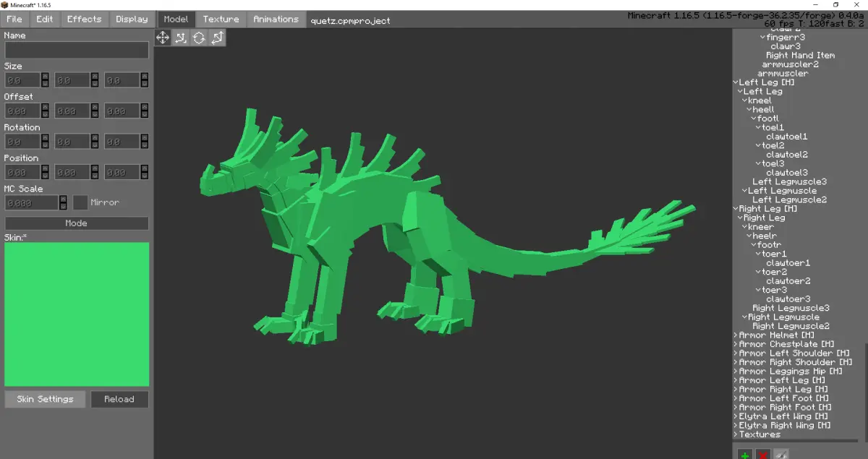This screenshot has height=459, width=868.
Task: Open the Display menu
Action: (132, 20)
